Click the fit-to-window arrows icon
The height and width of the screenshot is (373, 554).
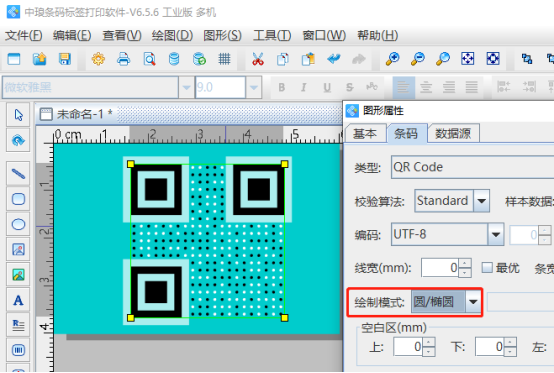pos(467,59)
